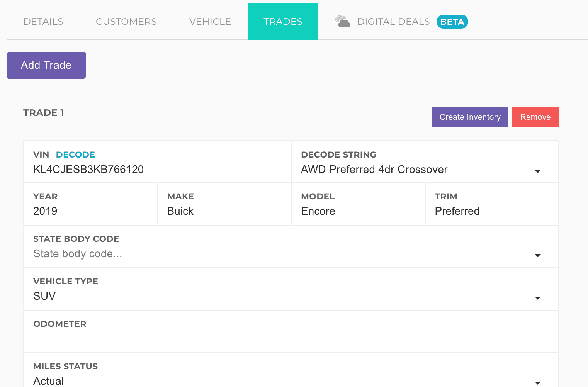Expand the Decode String dropdown arrow
Screen dimensions: 588x387
pos(537,171)
